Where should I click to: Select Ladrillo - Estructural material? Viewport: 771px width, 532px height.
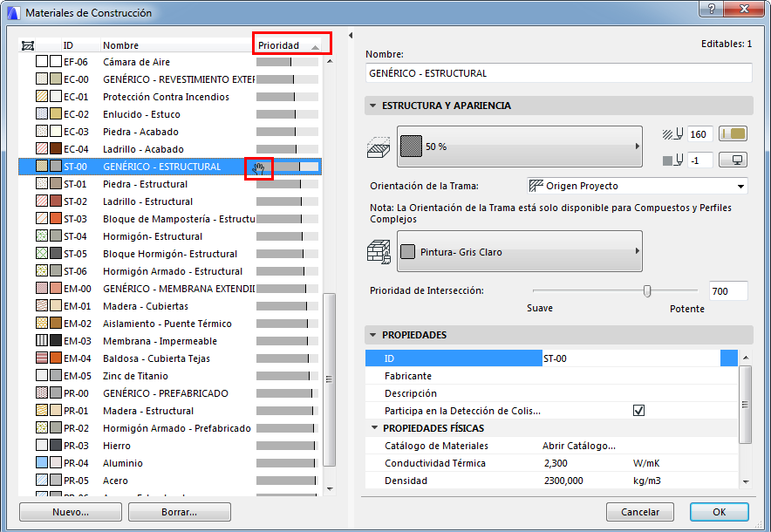point(170,201)
